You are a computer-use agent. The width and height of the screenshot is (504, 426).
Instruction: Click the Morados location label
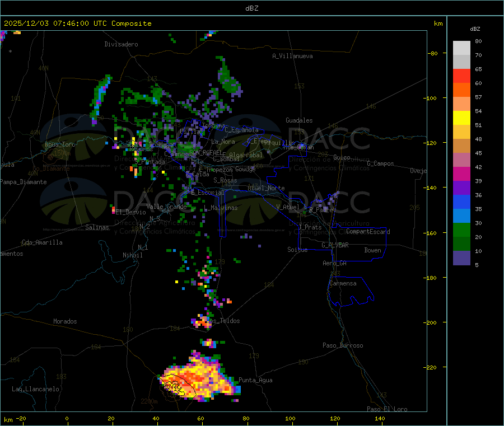pyautogui.click(x=65, y=321)
